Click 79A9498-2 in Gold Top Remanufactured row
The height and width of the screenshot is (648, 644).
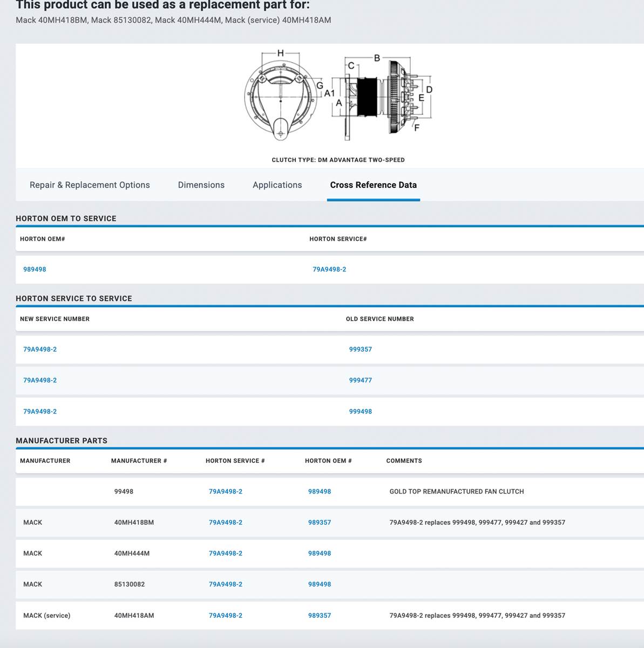pos(226,491)
